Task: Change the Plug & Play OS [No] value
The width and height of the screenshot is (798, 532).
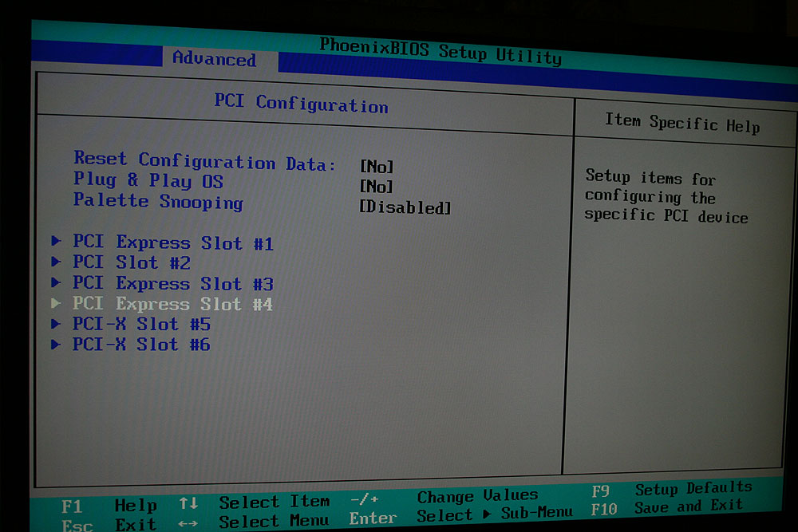Action: point(376,186)
